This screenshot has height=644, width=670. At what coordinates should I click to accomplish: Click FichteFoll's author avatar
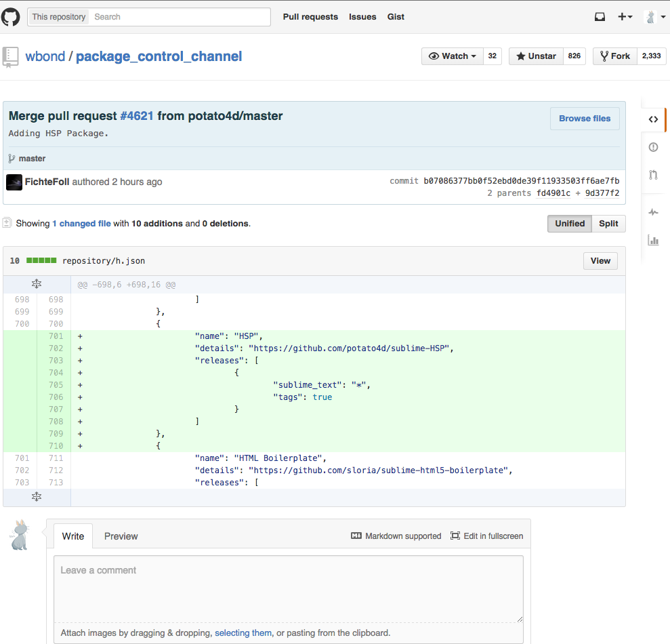(14, 182)
